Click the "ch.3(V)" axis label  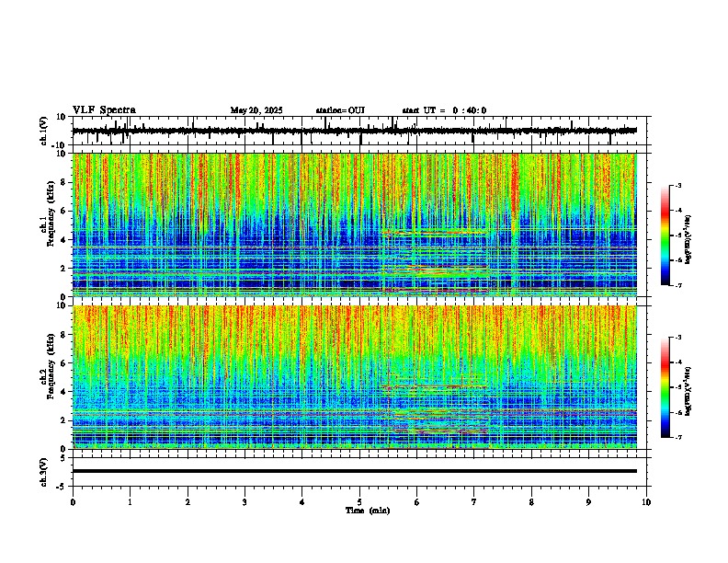pyautogui.click(x=44, y=472)
